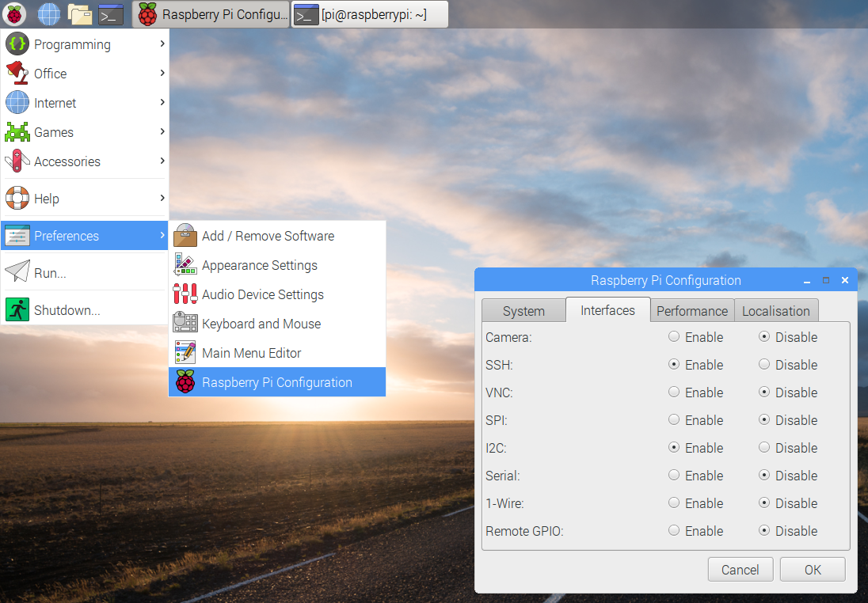
Task: Switch to the Localisation tab
Action: click(x=776, y=311)
